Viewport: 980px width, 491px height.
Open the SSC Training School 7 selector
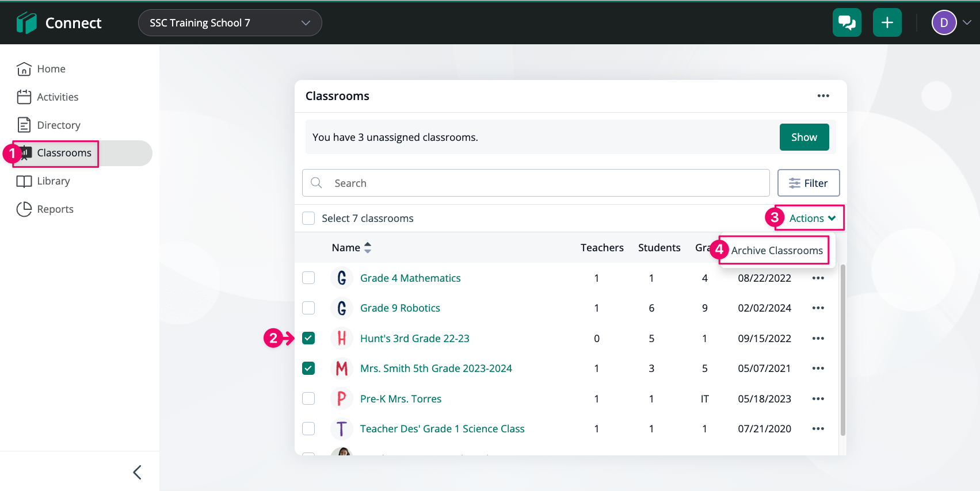point(230,23)
